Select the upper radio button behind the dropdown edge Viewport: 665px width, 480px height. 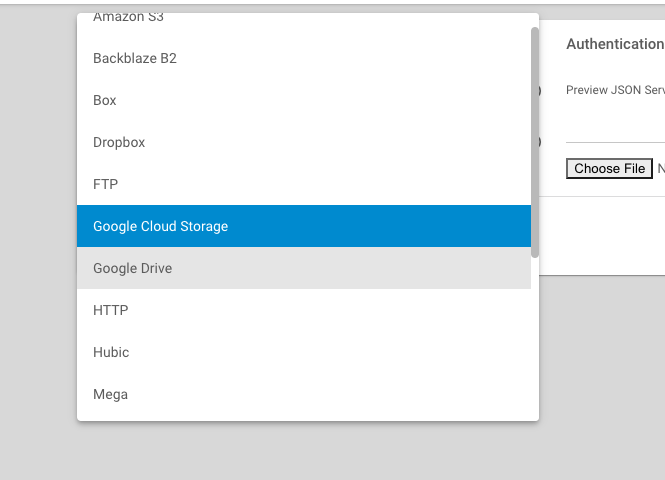540,91
